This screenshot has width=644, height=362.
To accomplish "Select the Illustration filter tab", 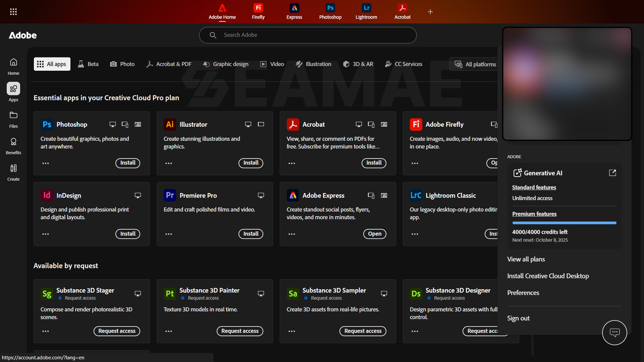I will pyautogui.click(x=314, y=64).
